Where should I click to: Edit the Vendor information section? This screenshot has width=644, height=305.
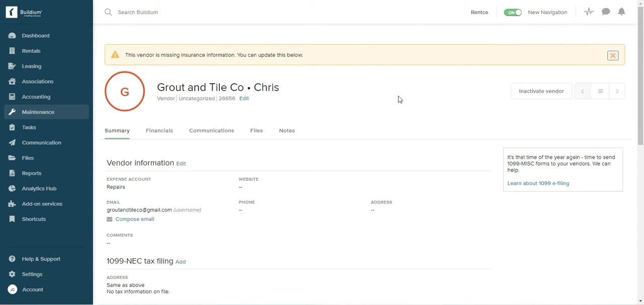tap(181, 164)
